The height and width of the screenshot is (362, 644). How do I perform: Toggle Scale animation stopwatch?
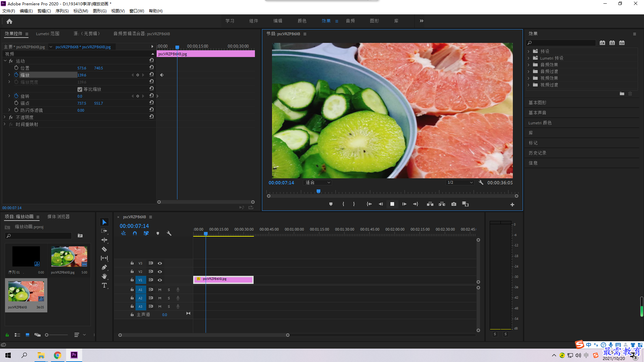tap(16, 75)
